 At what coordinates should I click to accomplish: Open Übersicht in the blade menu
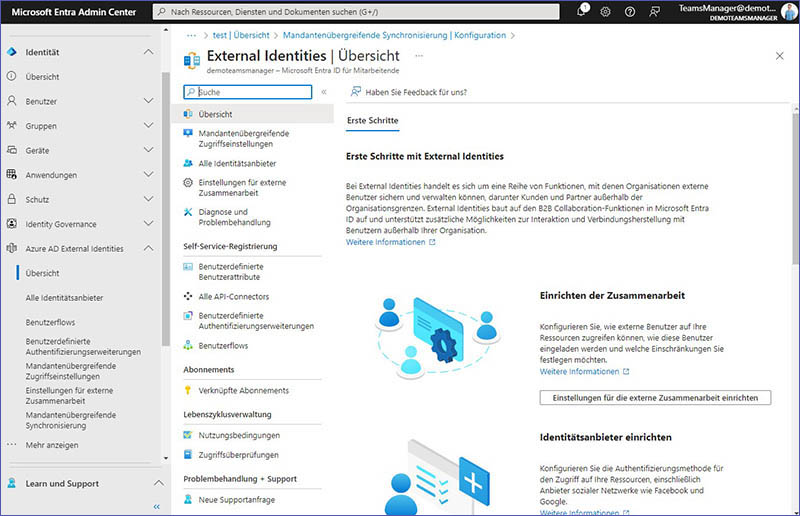[x=253, y=114]
